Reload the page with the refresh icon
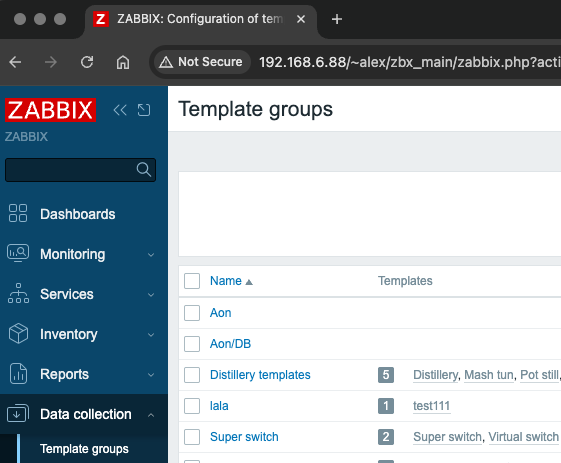This screenshot has width=561, height=463. click(87, 62)
